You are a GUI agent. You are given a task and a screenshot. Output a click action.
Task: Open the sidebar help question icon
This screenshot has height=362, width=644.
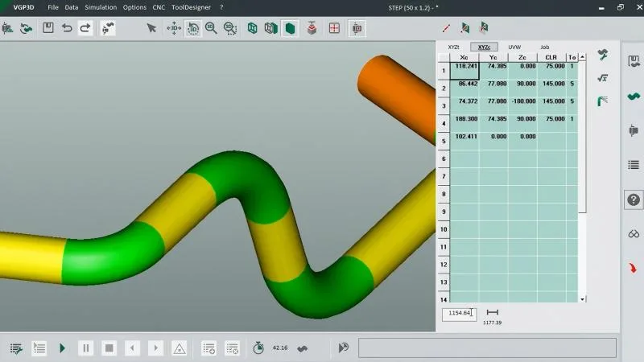point(634,200)
